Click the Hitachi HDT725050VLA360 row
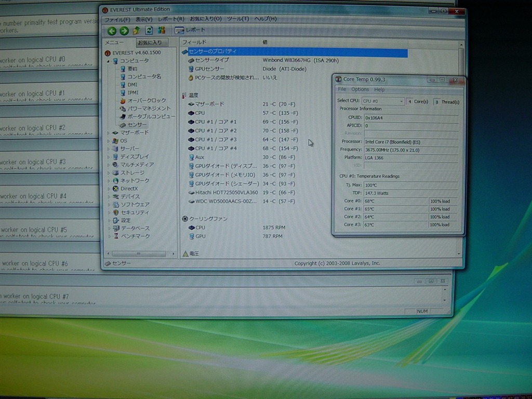 pos(242,192)
